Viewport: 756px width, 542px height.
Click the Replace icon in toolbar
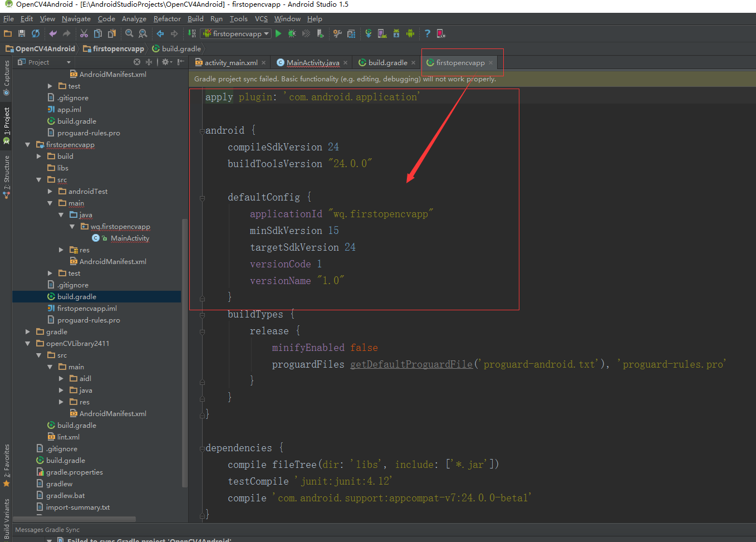tap(143, 33)
